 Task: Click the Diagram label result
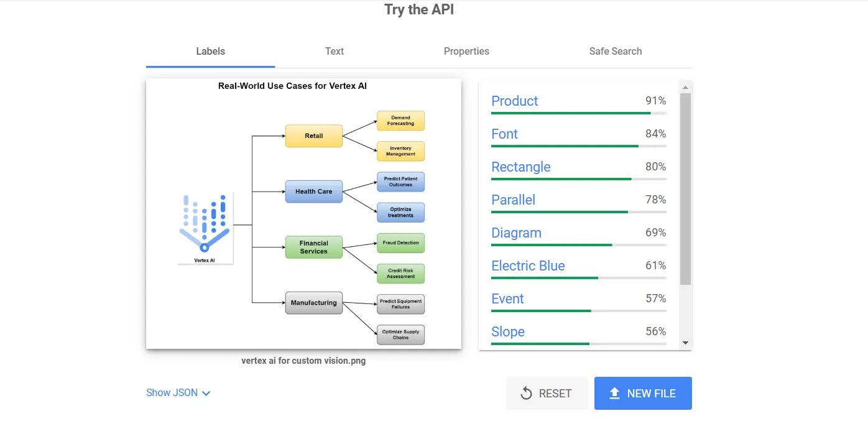tap(516, 233)
